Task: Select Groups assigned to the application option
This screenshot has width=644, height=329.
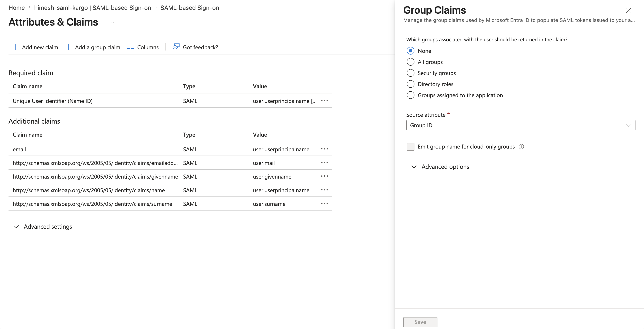Action: 411,95
